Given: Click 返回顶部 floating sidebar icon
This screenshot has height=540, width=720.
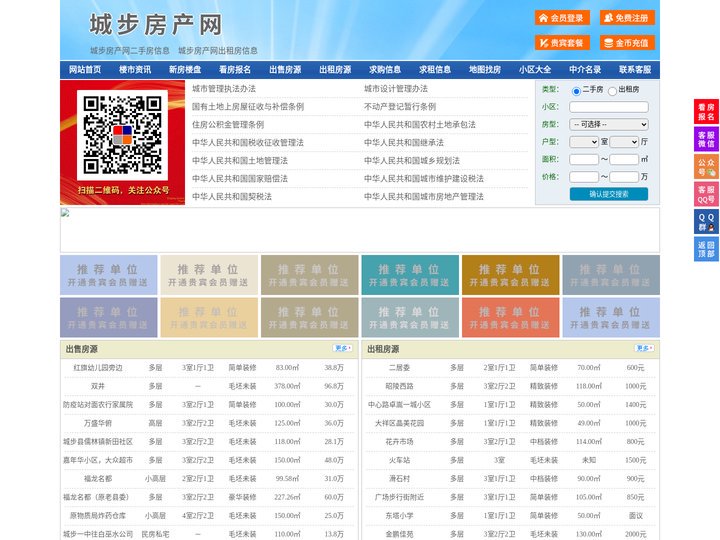Looking at the screenshot, I should [x=706, y=249].
